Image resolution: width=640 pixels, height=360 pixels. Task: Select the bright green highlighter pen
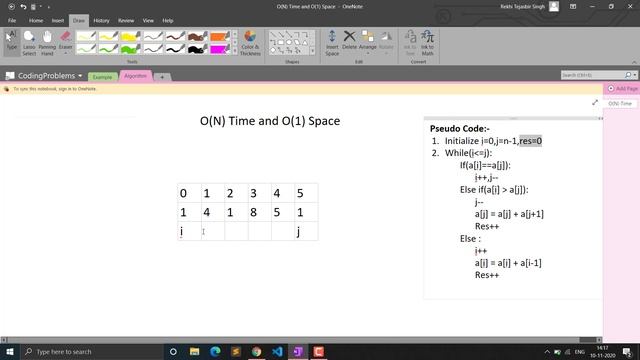pyautogui.click(x=131, y=49)
